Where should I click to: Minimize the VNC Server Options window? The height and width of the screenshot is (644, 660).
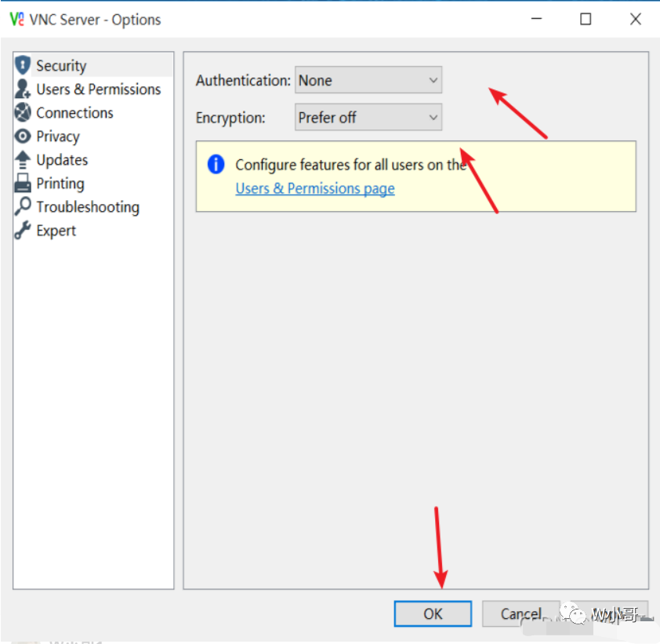pos(536,19)
